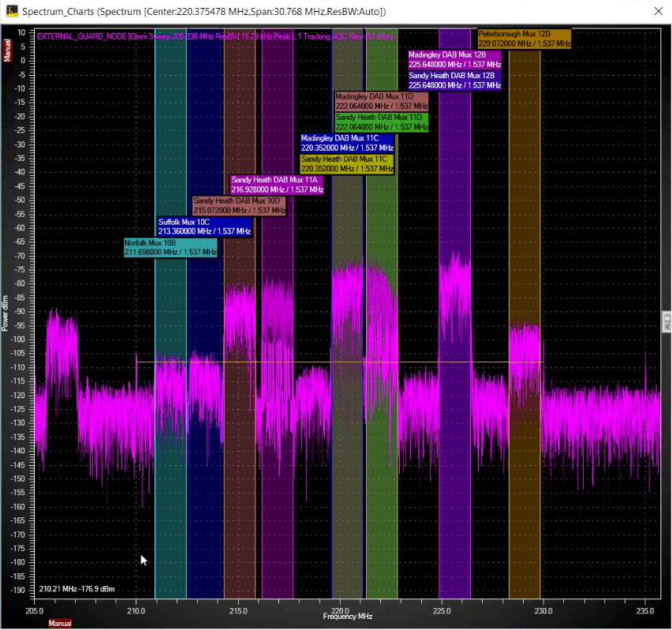The image size is (672, 630).
Task: Click the 205.0 frequency tick label
Action: (x=34, y=611)
